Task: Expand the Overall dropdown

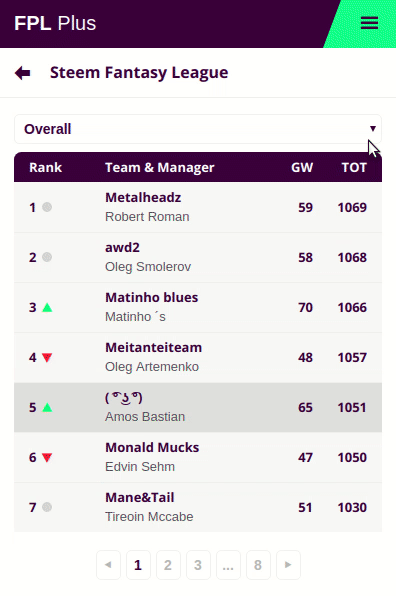Action: point(198,129)
